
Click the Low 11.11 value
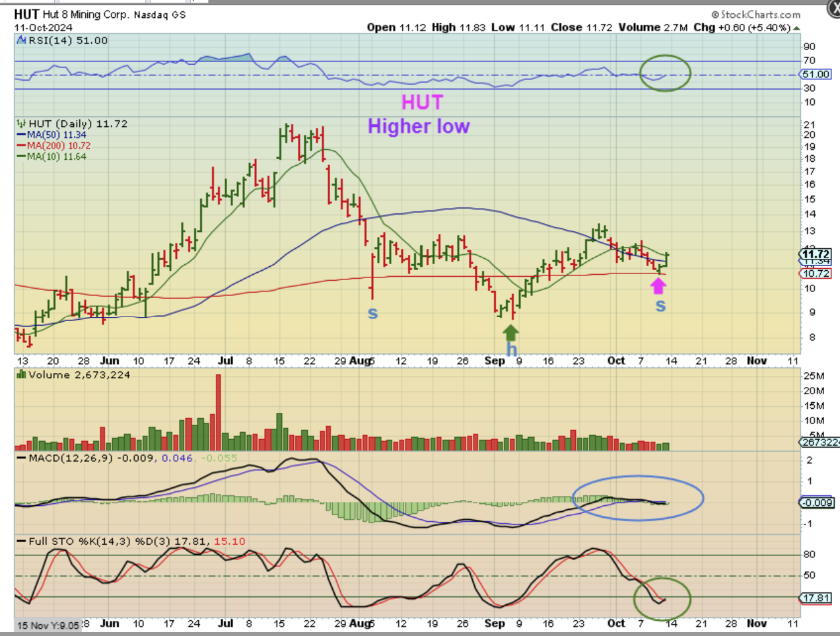pyautogui.click(x=518, y=27)
